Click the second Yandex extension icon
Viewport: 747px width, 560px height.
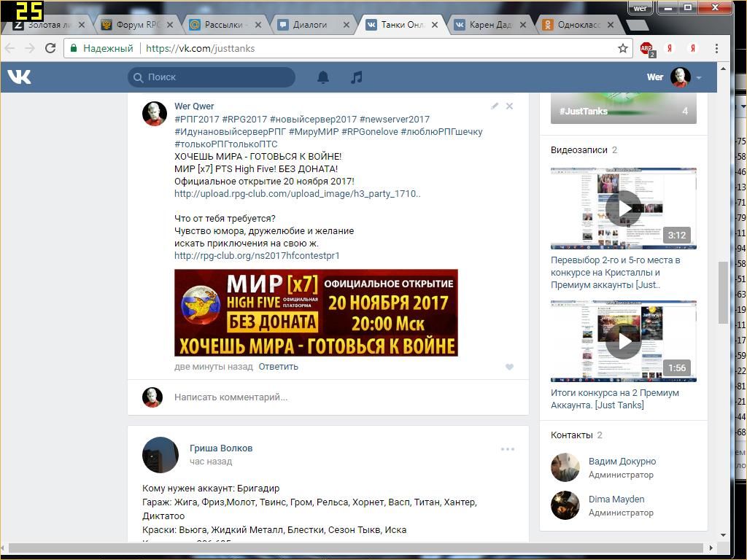(x=693, y=48)
